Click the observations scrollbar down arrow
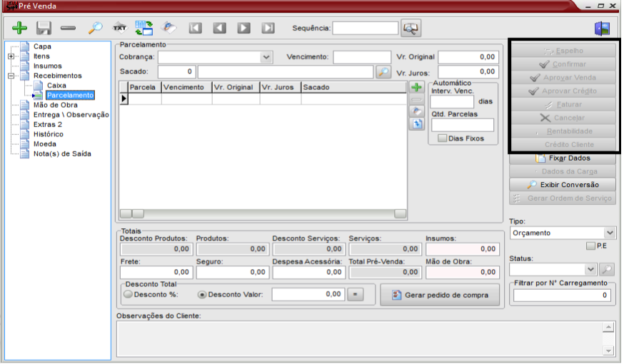 (608, 350)
